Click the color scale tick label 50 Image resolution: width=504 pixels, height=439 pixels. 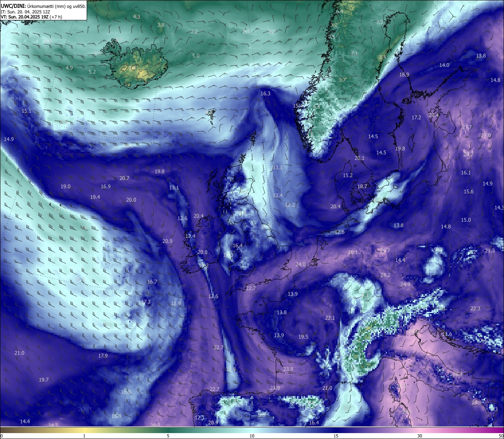pyautogui.click(x=500, y=436)
